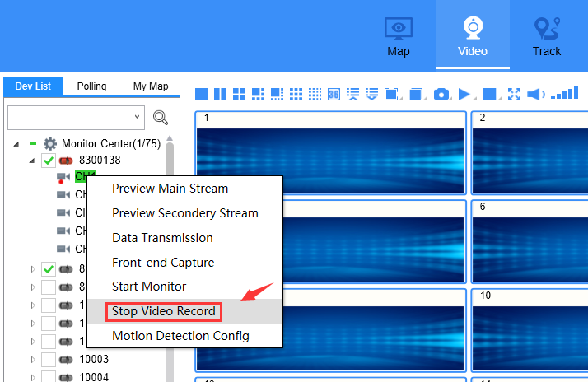588x382 pixels.
Task: Collapse device 8300138 node
Action: (x=32, y=161)
